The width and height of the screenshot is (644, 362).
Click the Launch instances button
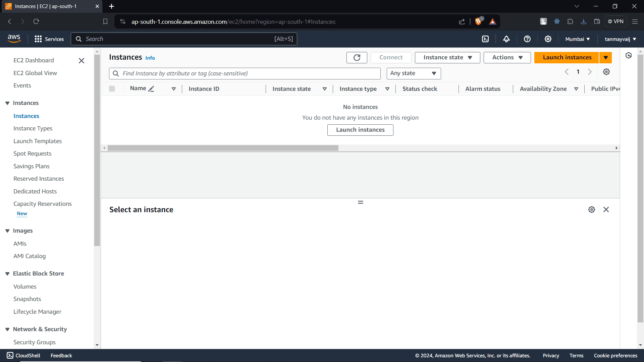click(567, 57)
